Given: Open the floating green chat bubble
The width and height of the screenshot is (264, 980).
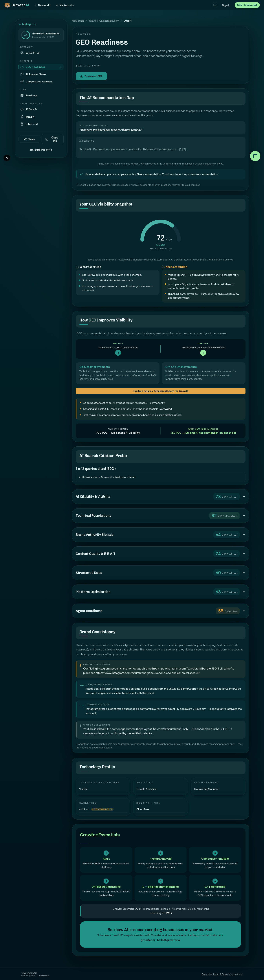Looking at the screenshot, I should 255,156.
